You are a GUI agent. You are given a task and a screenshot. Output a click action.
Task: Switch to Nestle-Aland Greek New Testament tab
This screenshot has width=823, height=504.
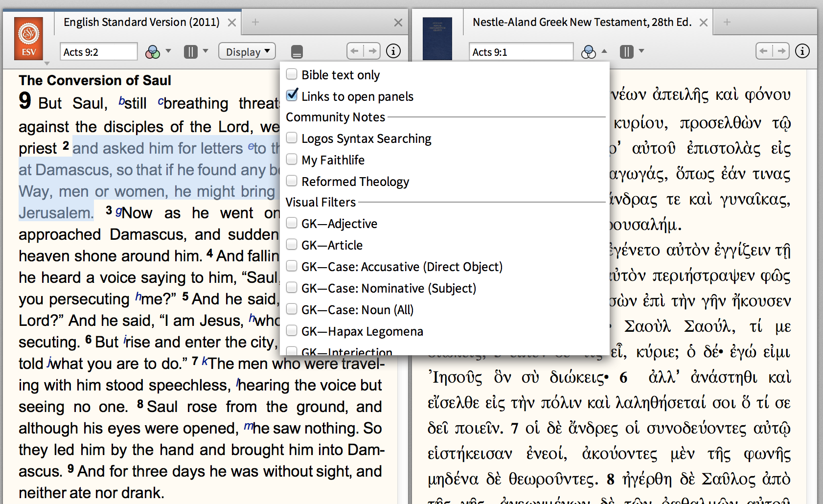pyautogui.click(x=582, y=22)
